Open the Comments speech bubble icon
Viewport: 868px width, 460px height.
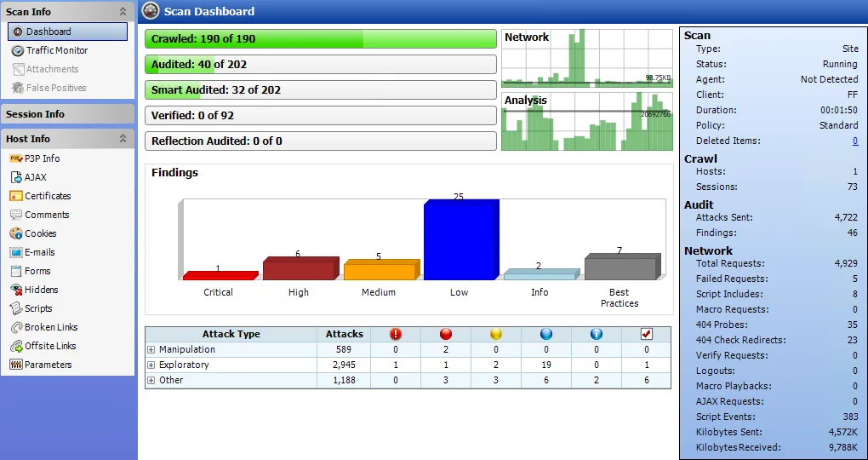[15, 215]
